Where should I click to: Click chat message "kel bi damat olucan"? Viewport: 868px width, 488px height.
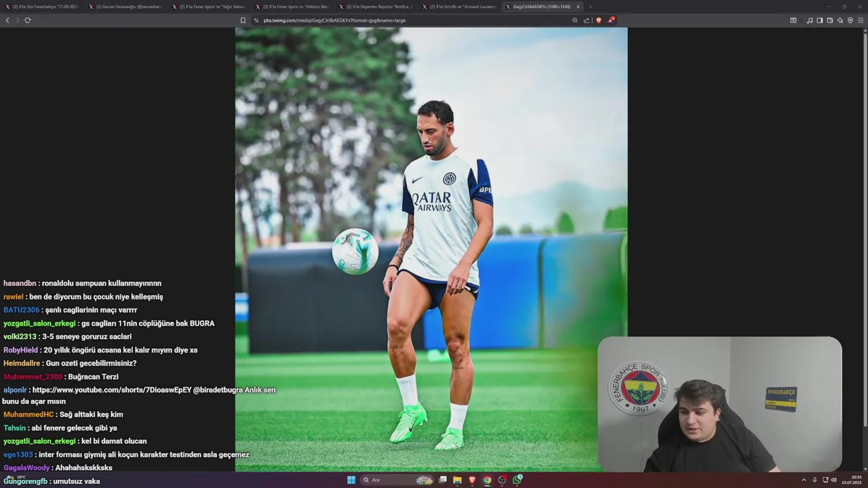pos(114,441)
